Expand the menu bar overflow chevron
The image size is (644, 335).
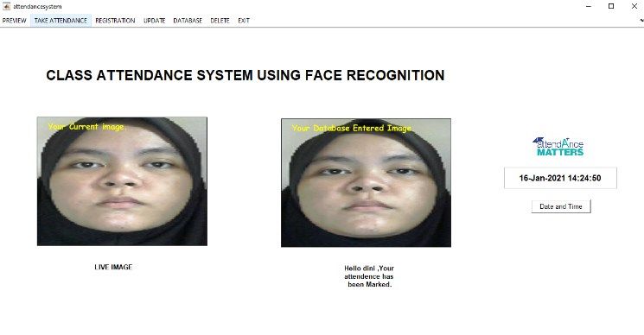[x=641, y=20]
